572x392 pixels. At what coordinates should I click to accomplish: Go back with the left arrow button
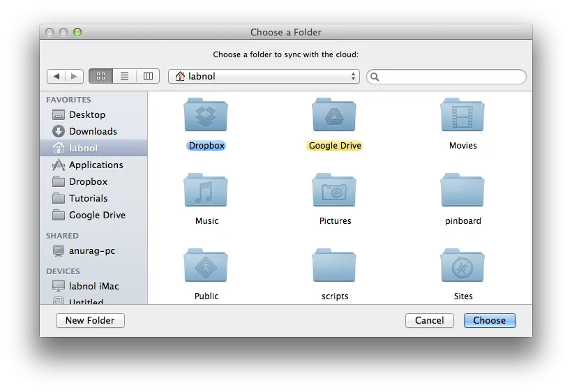pos(57,76)
